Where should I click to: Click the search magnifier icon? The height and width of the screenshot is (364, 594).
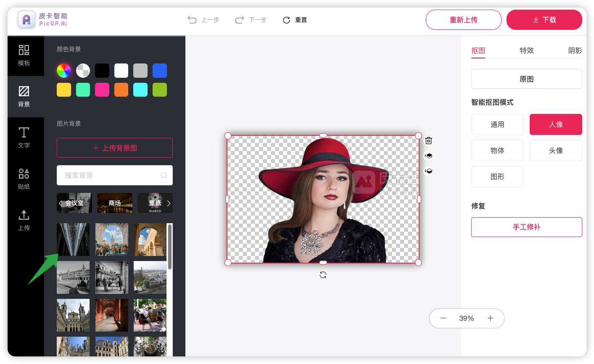[164, 175]
